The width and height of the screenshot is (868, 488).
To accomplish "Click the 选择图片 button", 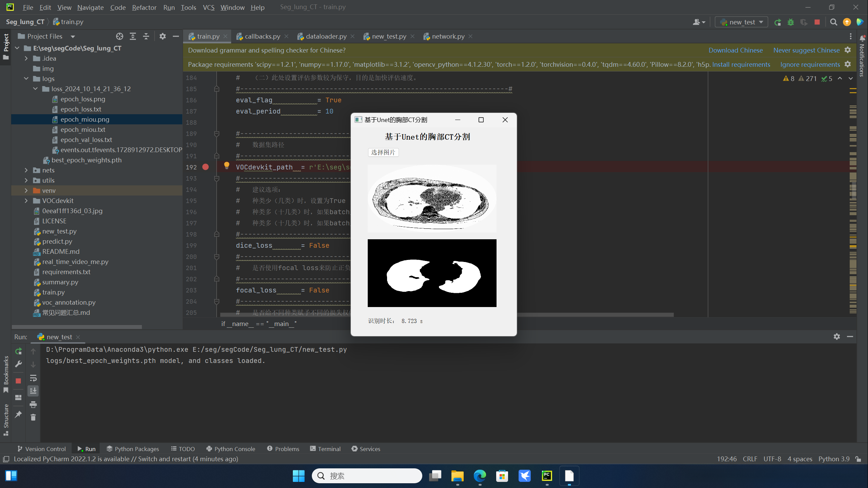I will coord(383,152).
